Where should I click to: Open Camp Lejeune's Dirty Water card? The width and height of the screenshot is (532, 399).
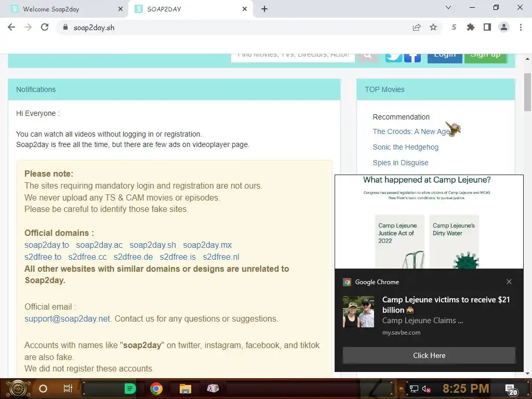(x=454, y=241)
